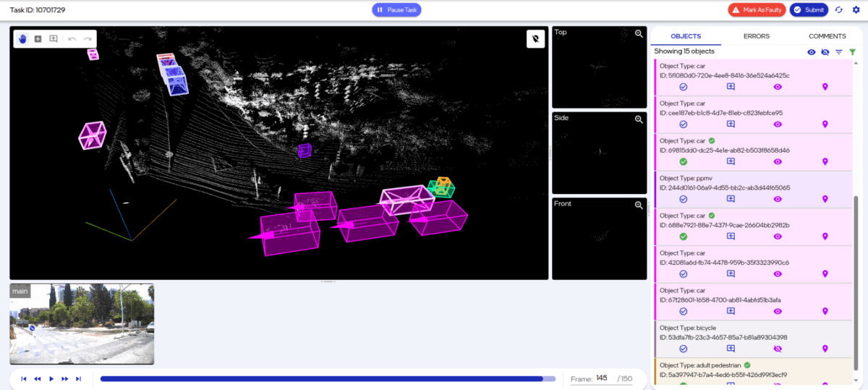Select the hand pan tool
The image size is (868, 390).
[22, 39]
